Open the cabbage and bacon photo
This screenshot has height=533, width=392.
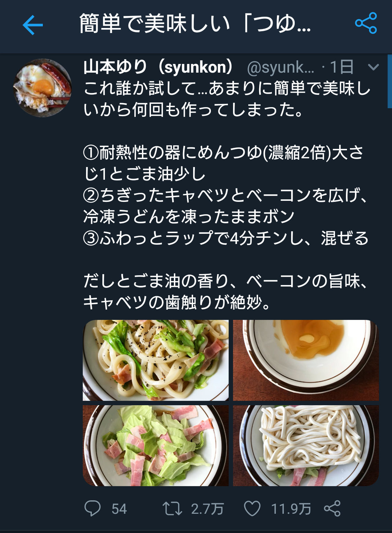(x=156, y=445)
